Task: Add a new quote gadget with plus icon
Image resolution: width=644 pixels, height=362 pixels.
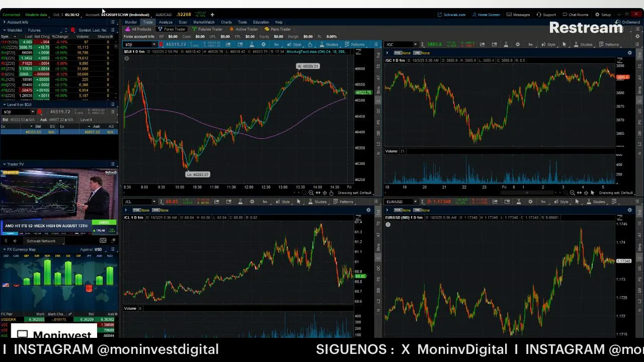Action: point(212,15)
